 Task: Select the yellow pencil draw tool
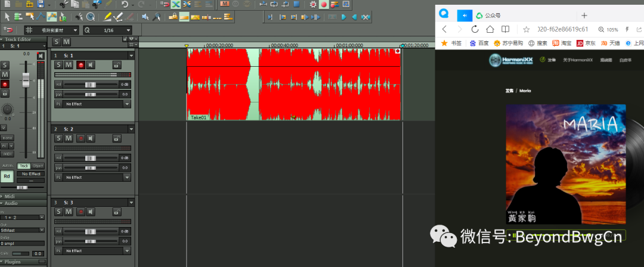tap(107, 17)
